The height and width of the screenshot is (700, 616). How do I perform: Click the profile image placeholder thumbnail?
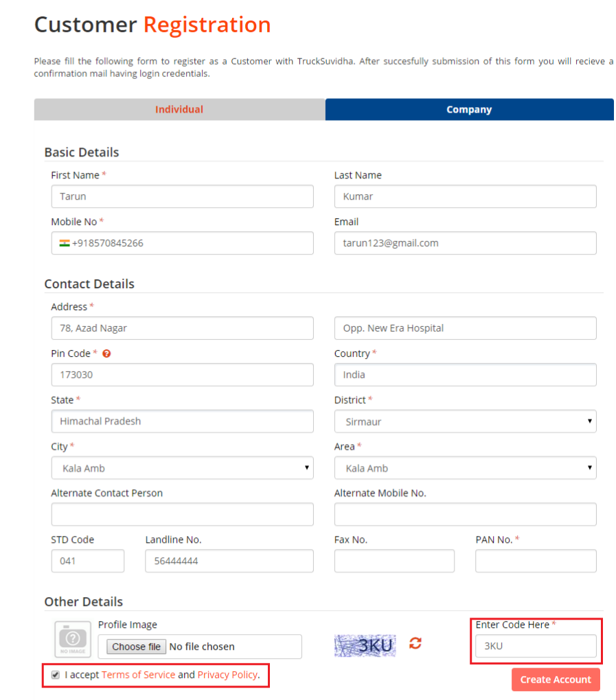pos(73,639)
